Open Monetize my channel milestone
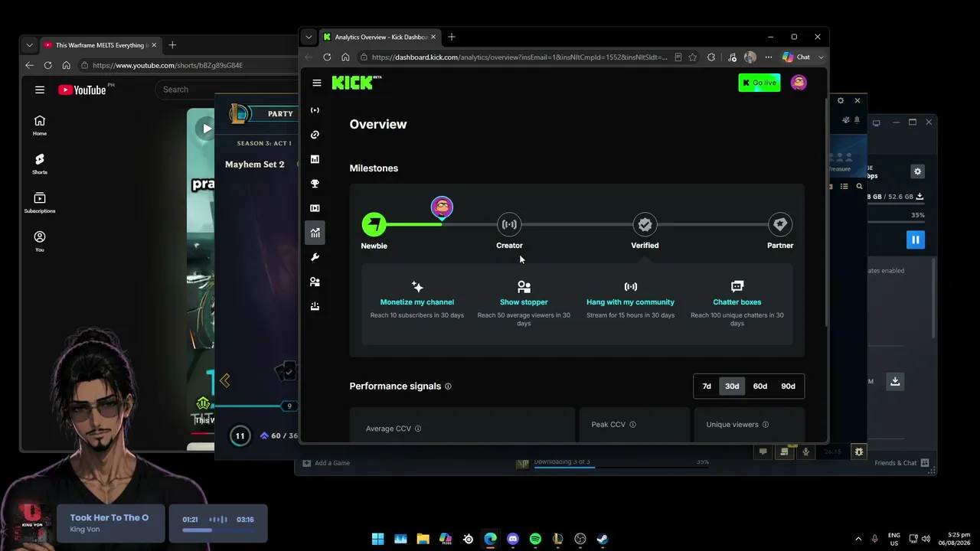Screen dimensions: 980x551 [417, 302]
